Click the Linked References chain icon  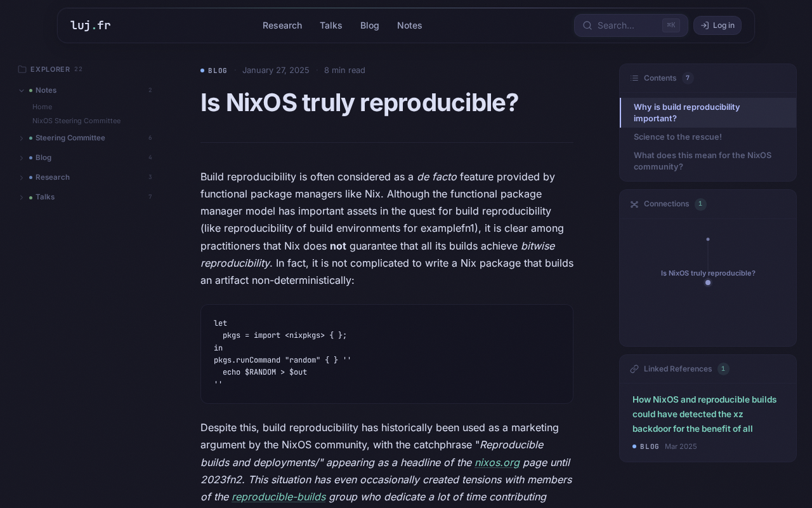(634, 369)
